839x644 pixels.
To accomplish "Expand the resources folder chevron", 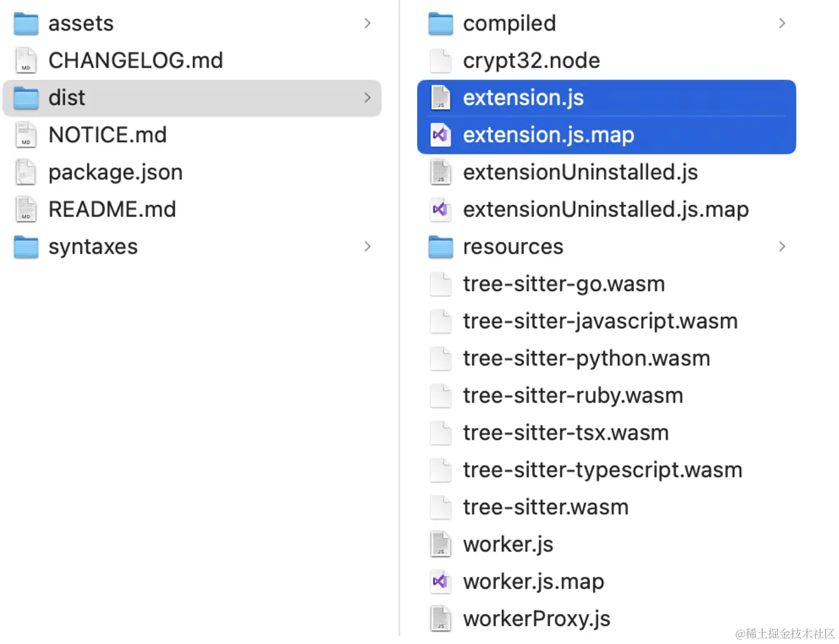I will pyautogui.click(x=782, y=246).
